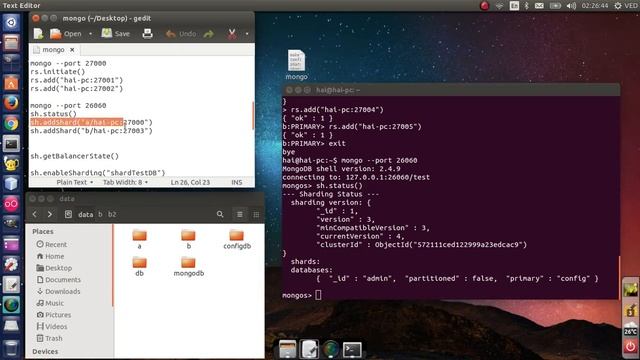The width and height of the screenshot is (640, 360).
Task: Open the Bluetooth indicator menu
Action: pos(526,5)
